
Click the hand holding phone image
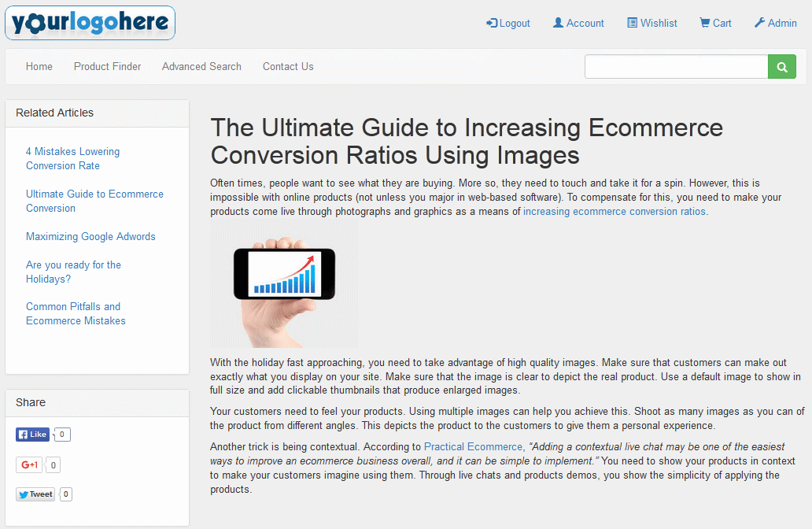(284, 284)
